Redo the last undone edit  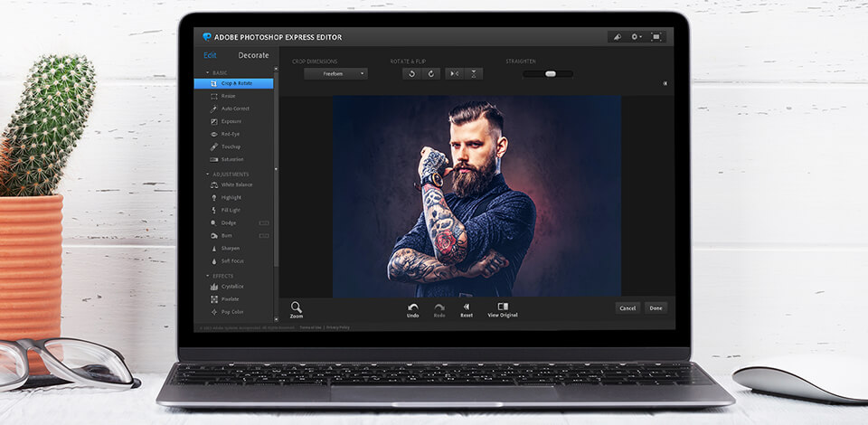pyautogui.click(x=439, y=310)
